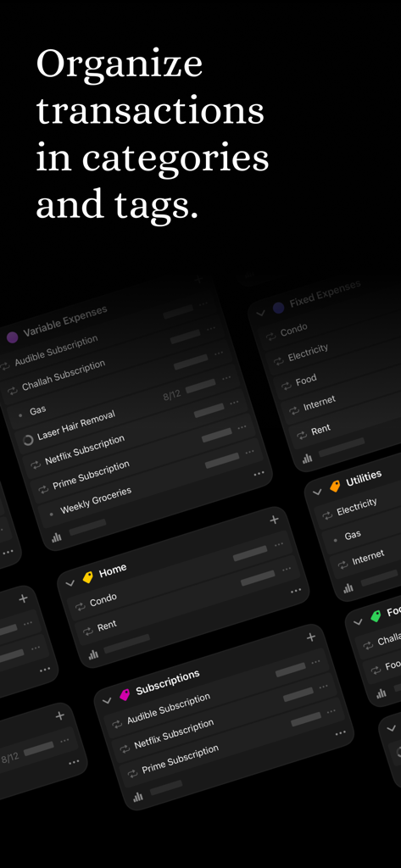The width and height of the screenshot is (401, 868).
Task: Click the green tag icon on Food card
Action: pos(376,615)
